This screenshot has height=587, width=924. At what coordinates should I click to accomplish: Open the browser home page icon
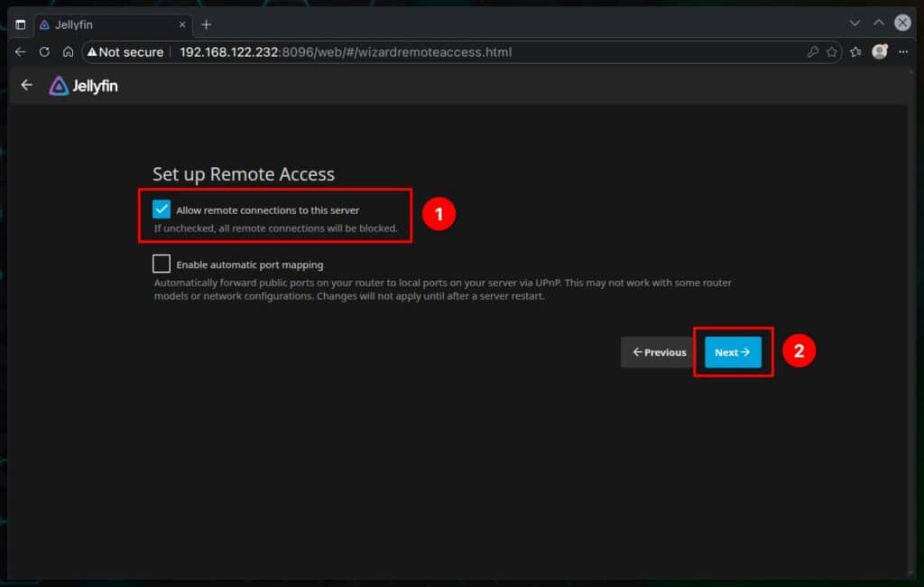pyautogui.click(x=68, y=52)
